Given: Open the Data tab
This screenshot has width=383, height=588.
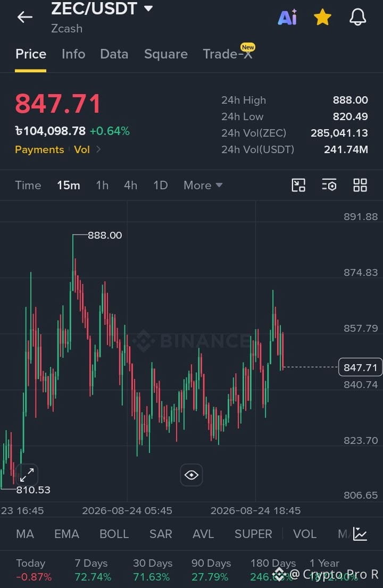Looking at the screenshot, I should [x=114, y=54].
